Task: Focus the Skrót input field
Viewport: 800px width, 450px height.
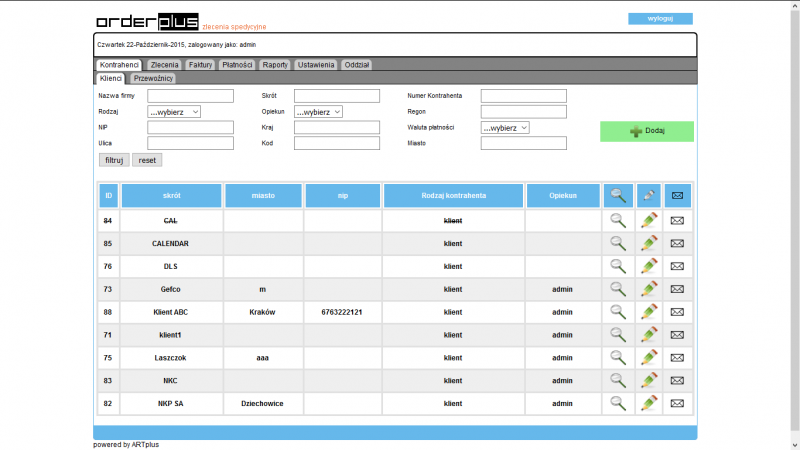Action: click(x=337, y=96)
